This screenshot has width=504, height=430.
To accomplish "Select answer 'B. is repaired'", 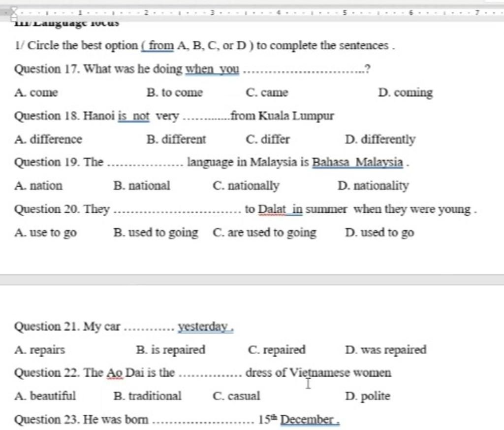I will (x=171, y=350).
